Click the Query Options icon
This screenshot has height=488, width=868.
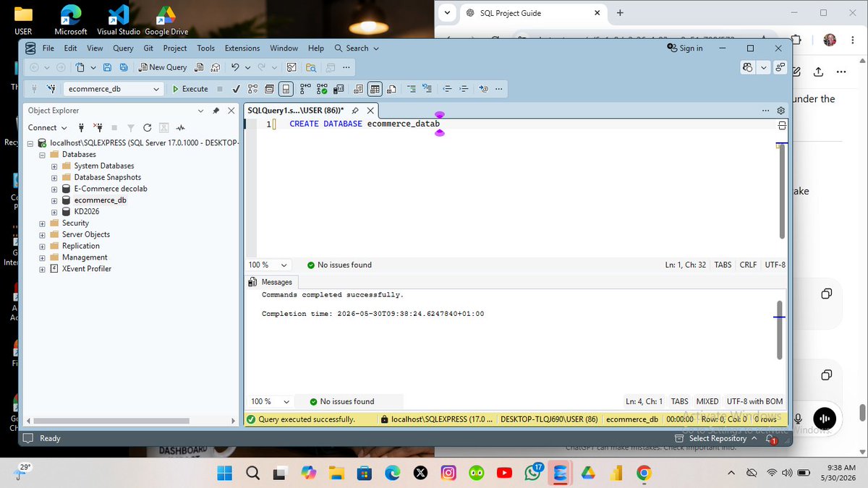[x=269, y=89]
